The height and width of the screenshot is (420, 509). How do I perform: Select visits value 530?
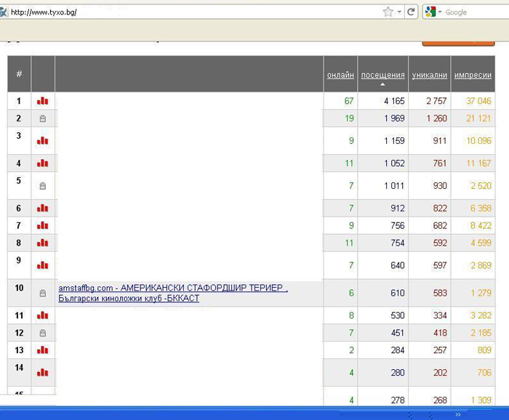(x=398, y=315)
